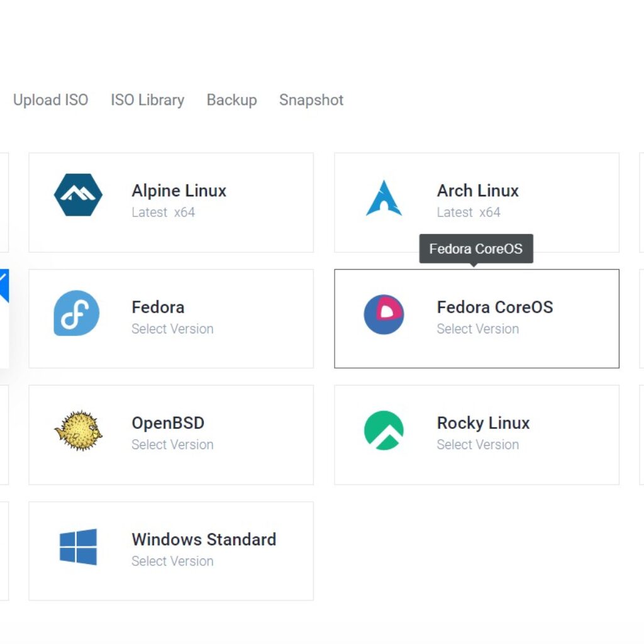Expand Select Version under OpenBSD
The image size is (644, 644).
172,445
